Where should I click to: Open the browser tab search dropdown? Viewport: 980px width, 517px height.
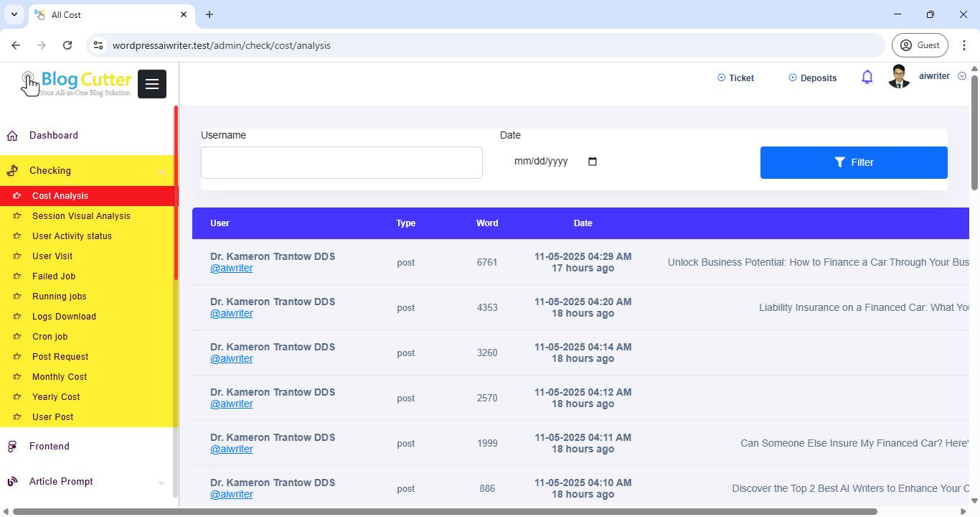[x=14, y=14]
